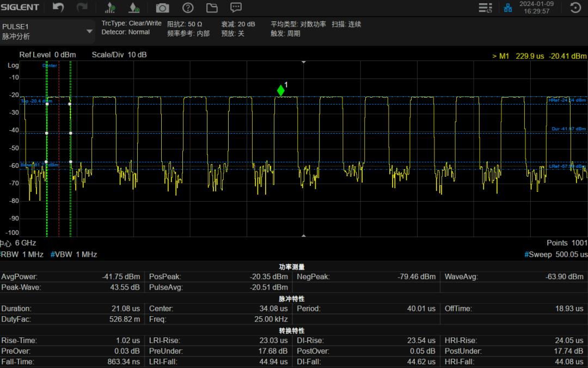This screenshot has height=368, width=588.
Task: Click the VBW 1 MHz setting
Action: pos(74,255)
